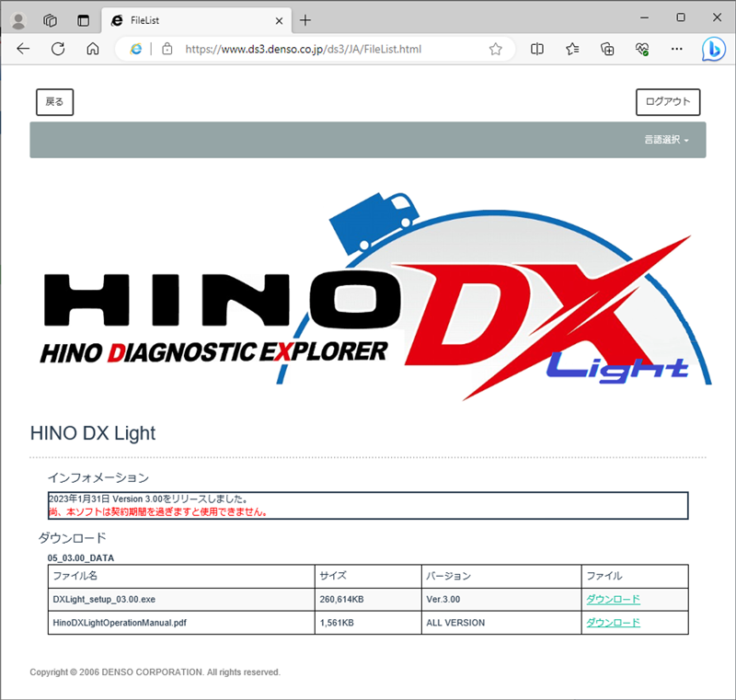Open the favorites list icon
The height and width of the screenshot is (700, 736).
click(x=572, y=49)
